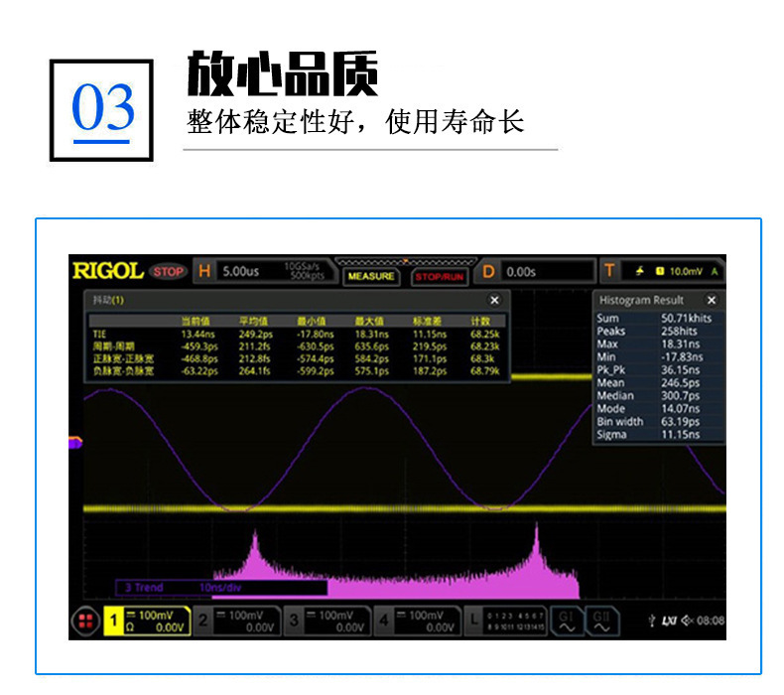Viewport: 784px width, 695px height.
Task: Select the 0.00s delay value
Action: coord(521,272)
